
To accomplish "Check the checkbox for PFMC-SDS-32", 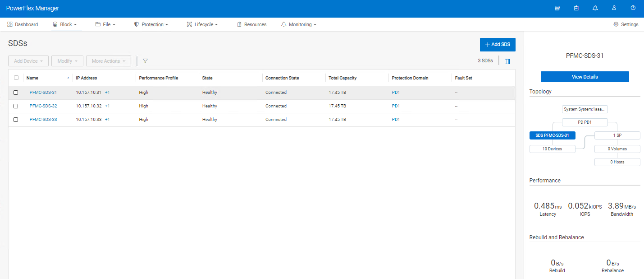I will pos(16,106).
